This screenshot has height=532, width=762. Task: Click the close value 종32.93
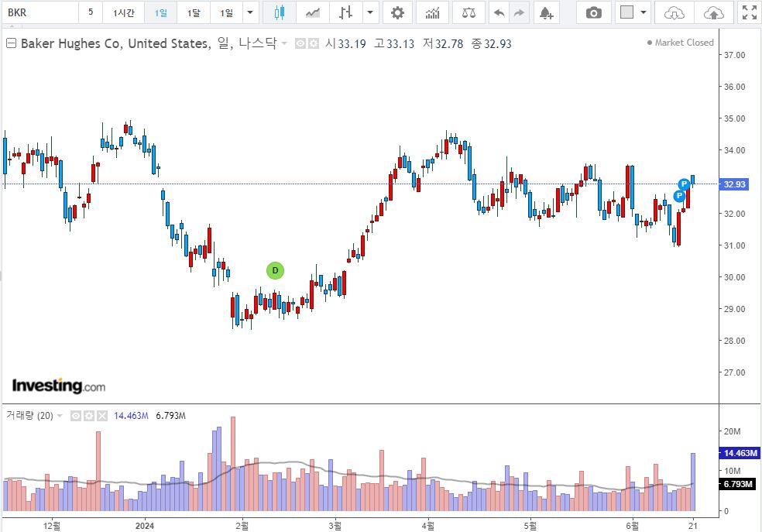tap(491, 43)
